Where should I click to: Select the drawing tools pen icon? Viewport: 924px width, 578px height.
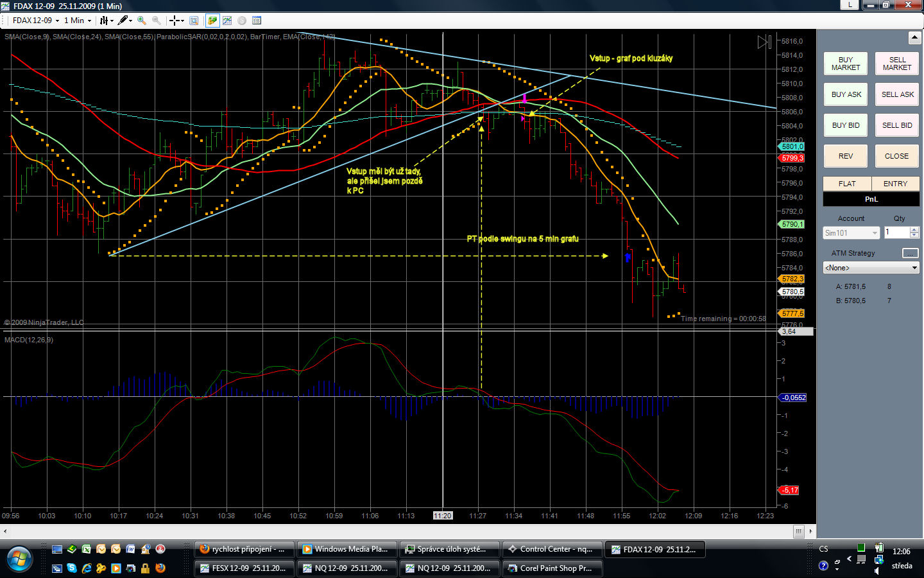[x=123, y=21]
